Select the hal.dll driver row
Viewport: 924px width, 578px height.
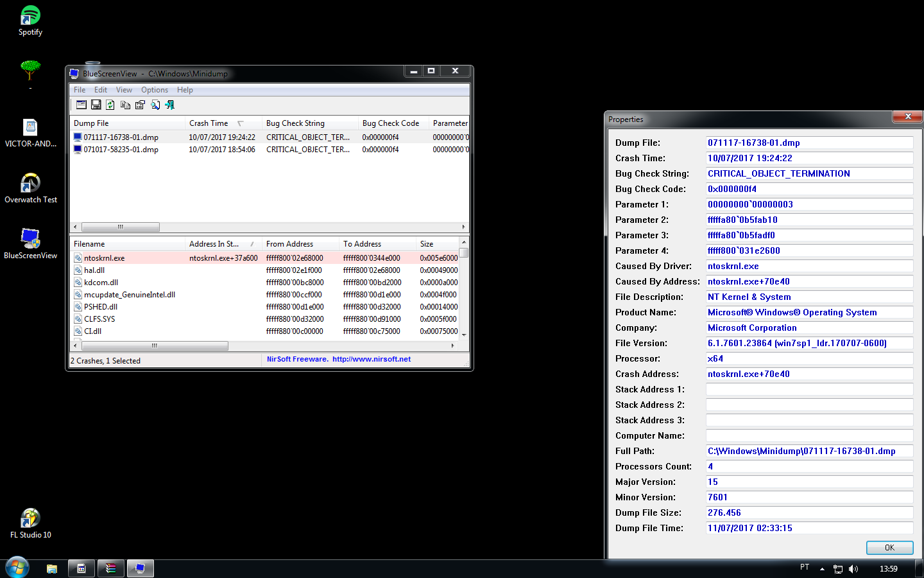(x=265, y=270)
